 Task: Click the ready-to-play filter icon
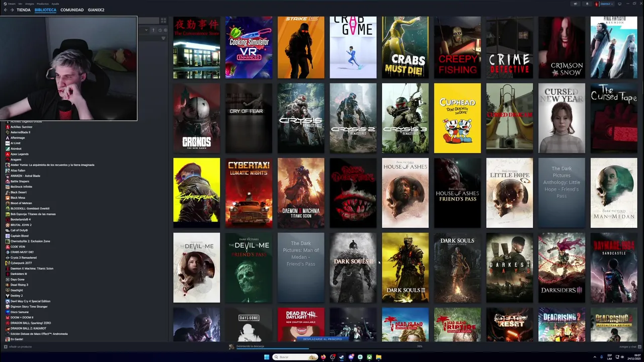(166, 30)
